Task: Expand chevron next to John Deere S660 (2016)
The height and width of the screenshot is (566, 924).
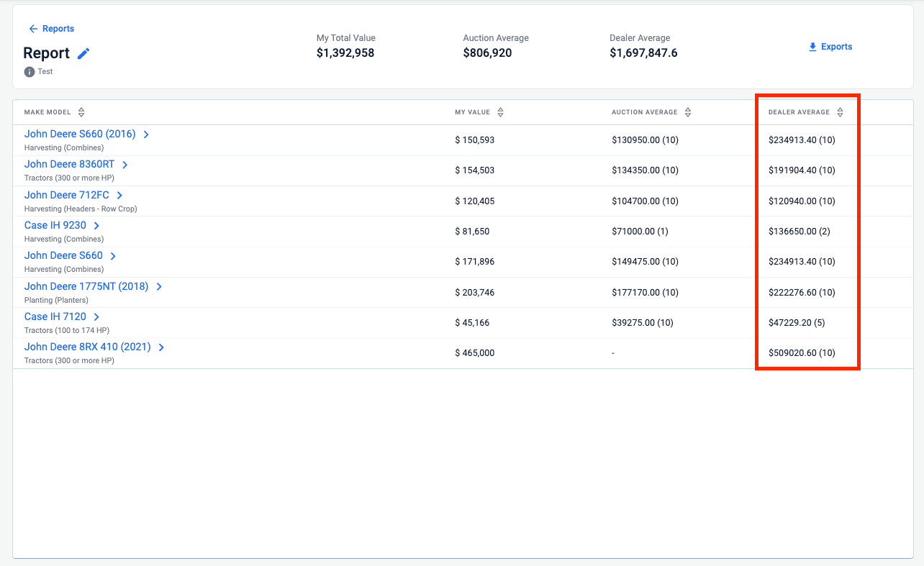Action: pos(146,134)
